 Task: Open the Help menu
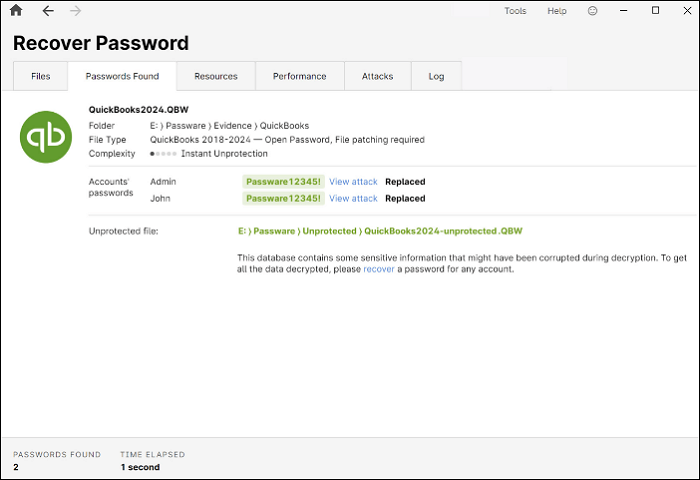(557, 11)
